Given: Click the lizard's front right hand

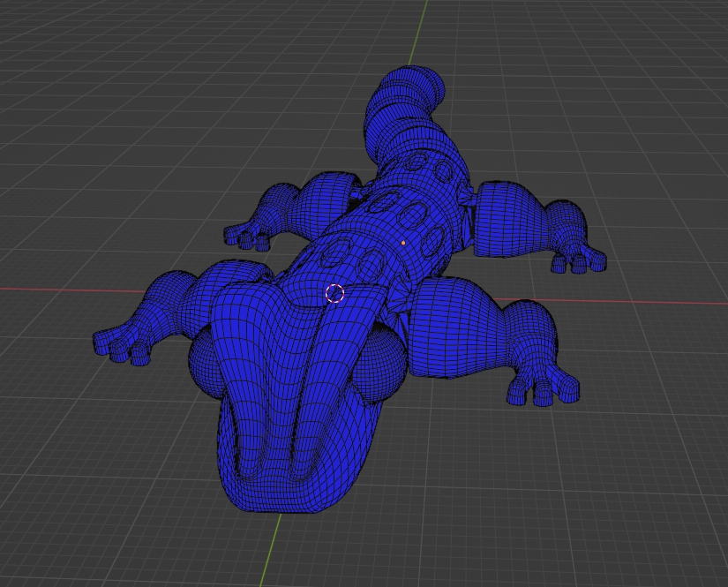Looking at the screenshot, I should click(544, 385).
